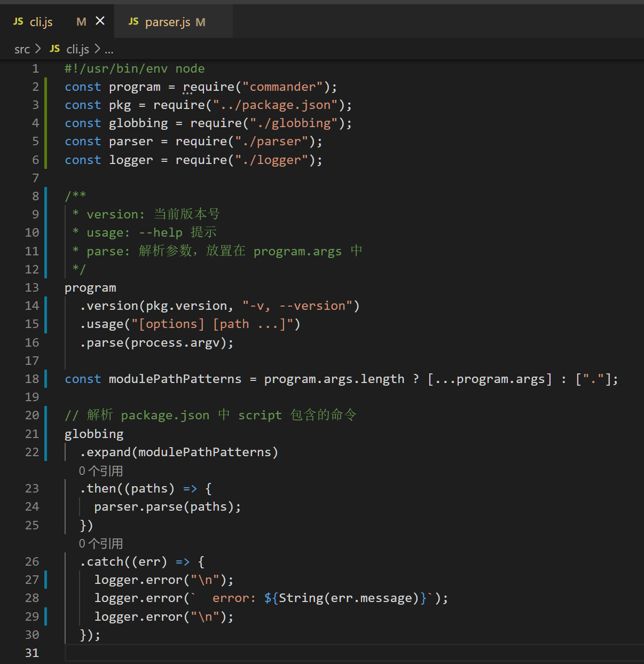
Task: Click the JS file icon on the cli.js tab
Action: pos(18,21)
